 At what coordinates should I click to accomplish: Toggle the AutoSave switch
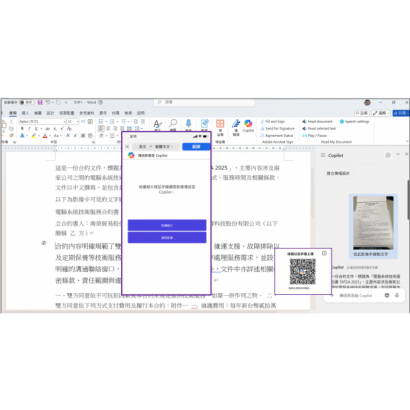point(26,102)
